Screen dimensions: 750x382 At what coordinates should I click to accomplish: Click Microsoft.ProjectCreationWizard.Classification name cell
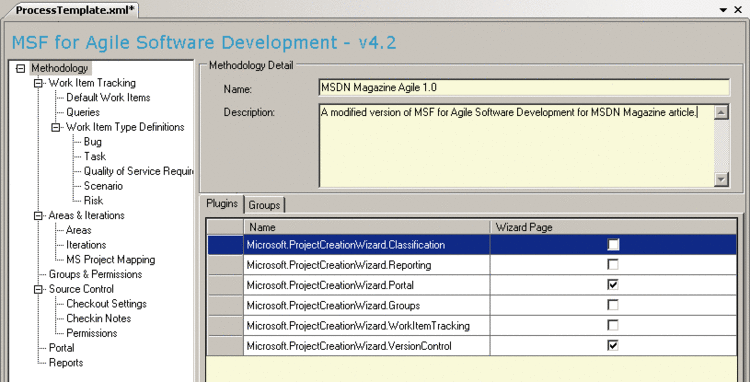coord(367,245)
